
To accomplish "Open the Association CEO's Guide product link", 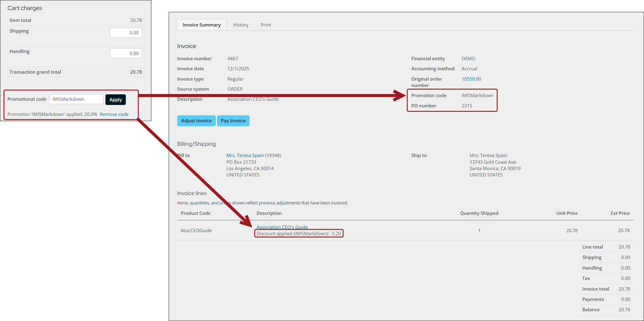I will 282,227.
